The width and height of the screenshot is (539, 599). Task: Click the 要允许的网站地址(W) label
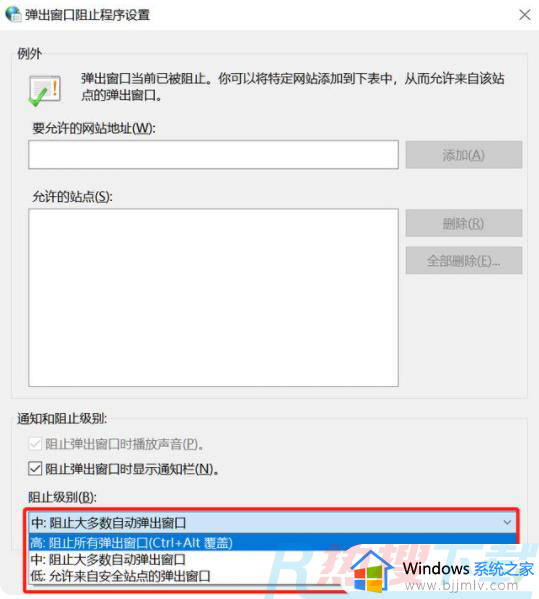tap(94, 128)
